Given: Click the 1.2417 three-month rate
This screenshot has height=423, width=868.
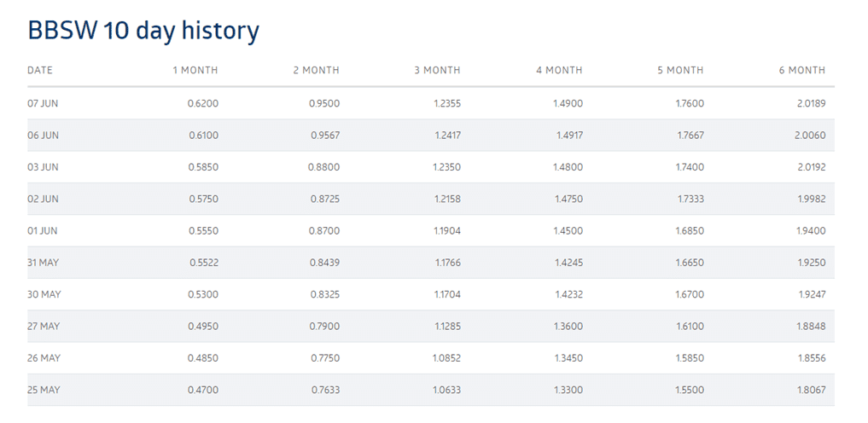Looking at the screenshot, I should (x=447, y=136).
